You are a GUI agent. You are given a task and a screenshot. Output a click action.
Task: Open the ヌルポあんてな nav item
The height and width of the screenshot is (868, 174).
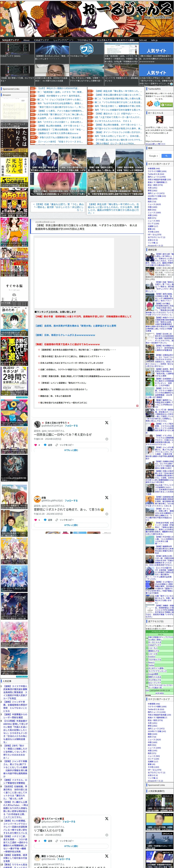click(105, 40)
